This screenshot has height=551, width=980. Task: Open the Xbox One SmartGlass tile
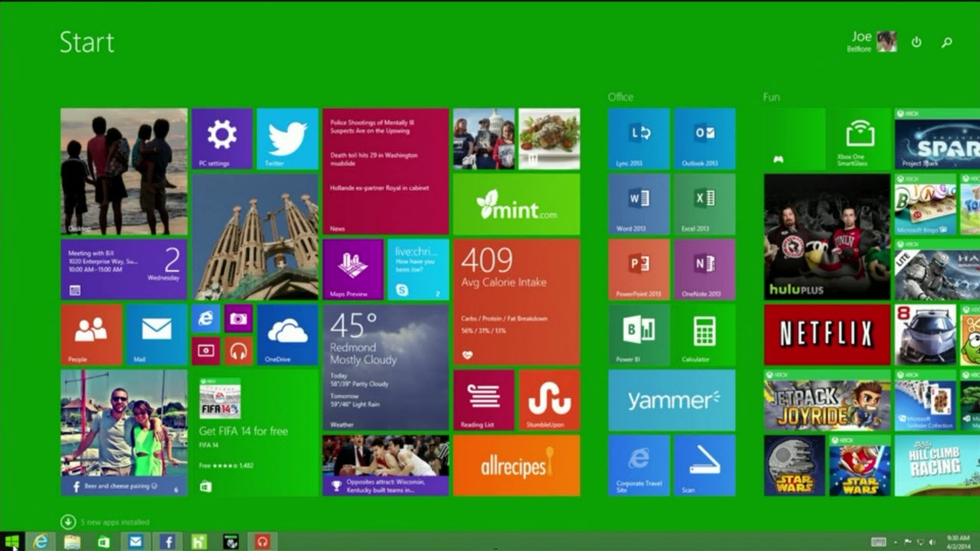tap(857, 139)
